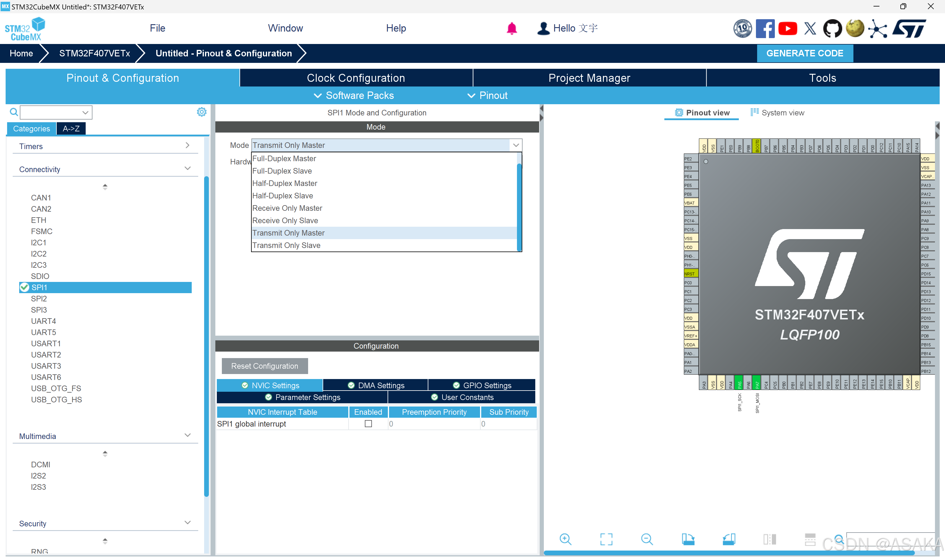Rotate the chip view clockwise
Image resolution: width=945 pixels, height=560 pixels.
click(688, 539)
